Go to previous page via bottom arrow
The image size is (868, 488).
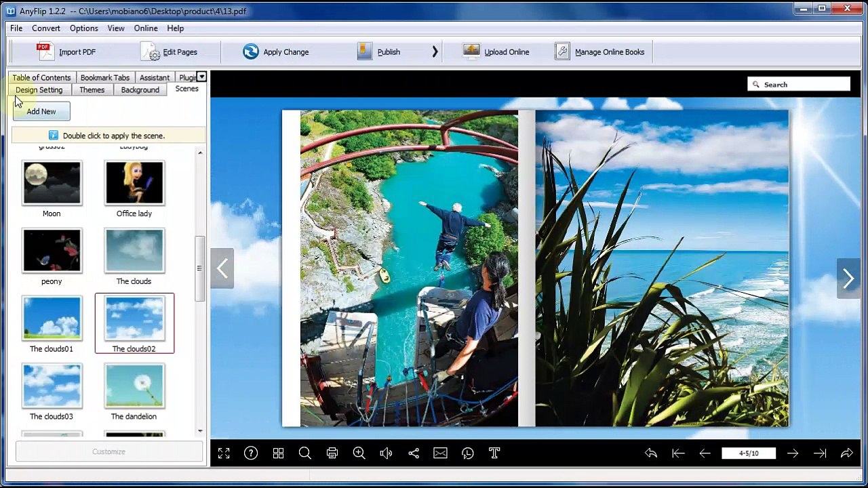tap(705, 453)
